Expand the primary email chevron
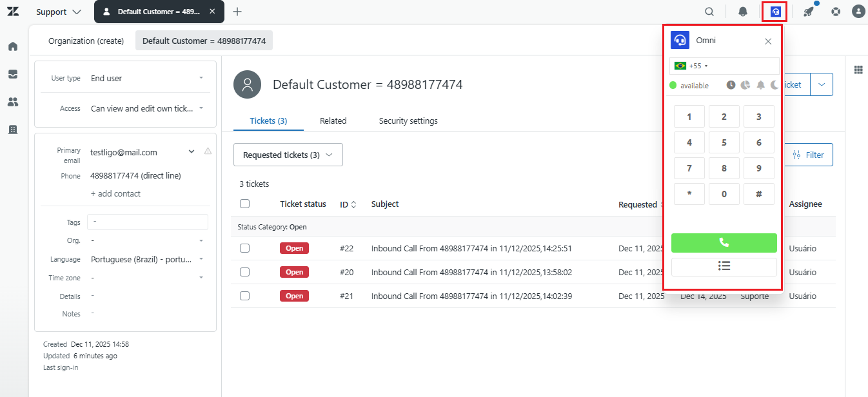This screenshot has width=868, height=397. [192, 152]
